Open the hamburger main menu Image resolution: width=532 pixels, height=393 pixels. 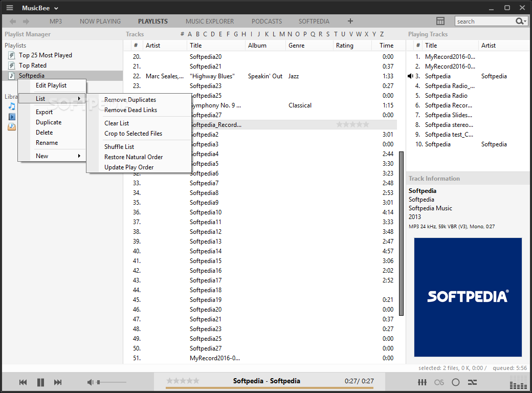(x=10, y=8)
